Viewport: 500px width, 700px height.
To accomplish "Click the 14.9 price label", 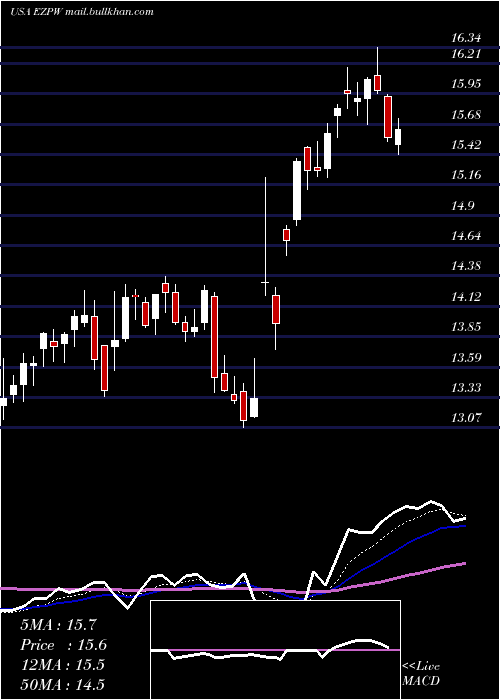I will 463,206.
